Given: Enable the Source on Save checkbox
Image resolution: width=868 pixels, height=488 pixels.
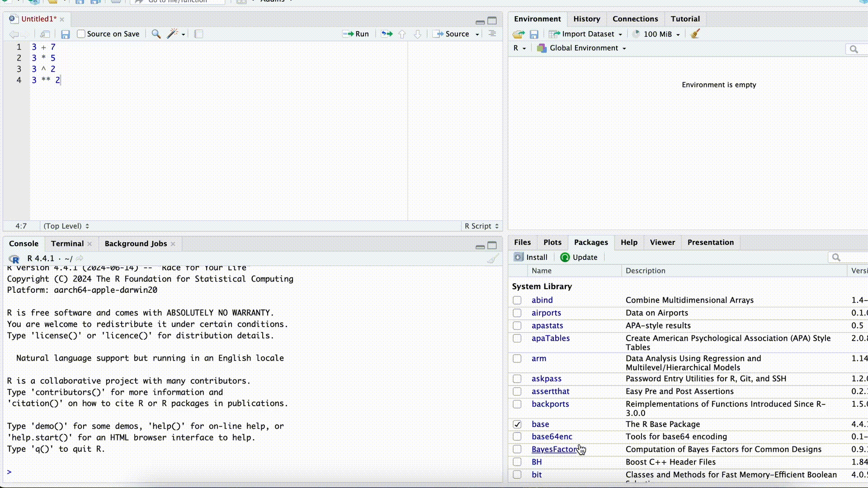Looking at the screenshot, I should point(81,34).
